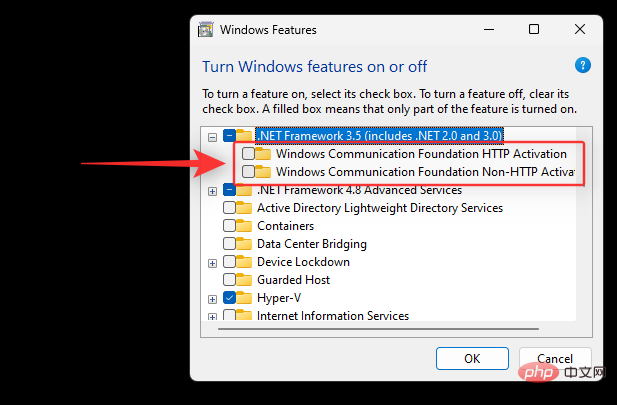617x405 pixels.
Task: Click the Device Lockdown folder icon
Action: point(245,262)
